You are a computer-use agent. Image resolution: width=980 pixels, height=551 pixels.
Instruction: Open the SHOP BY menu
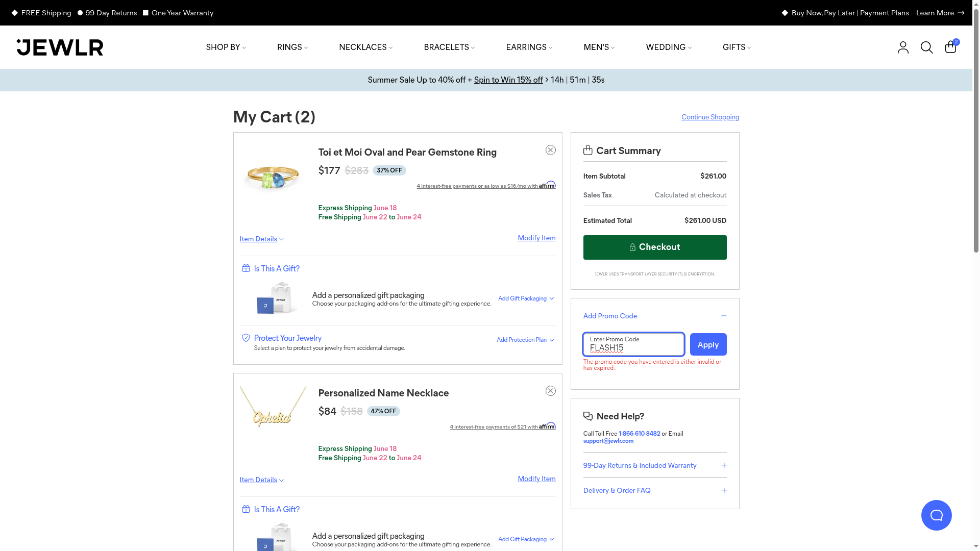(x=226, y=47)
